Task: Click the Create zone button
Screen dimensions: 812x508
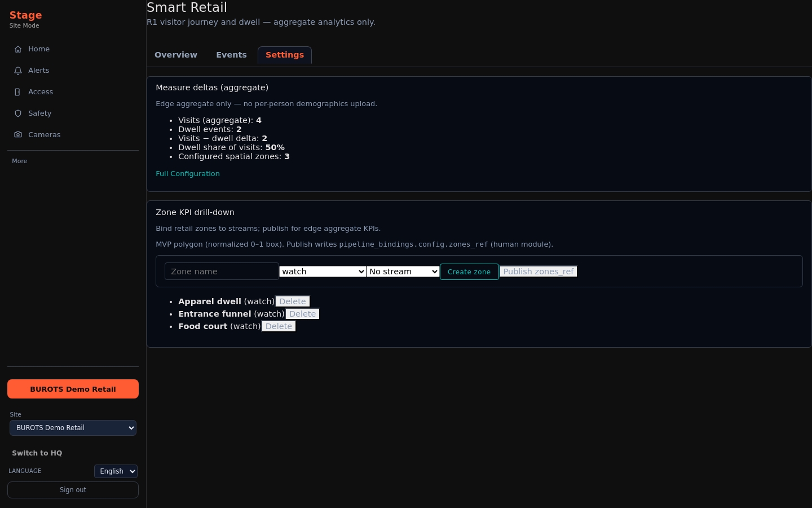Action: point(469,271)
